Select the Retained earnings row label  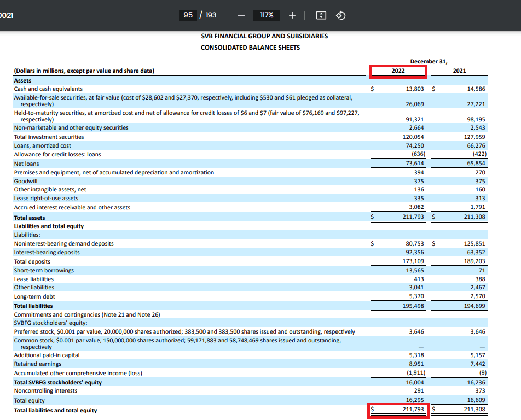[x=37, y=364]
